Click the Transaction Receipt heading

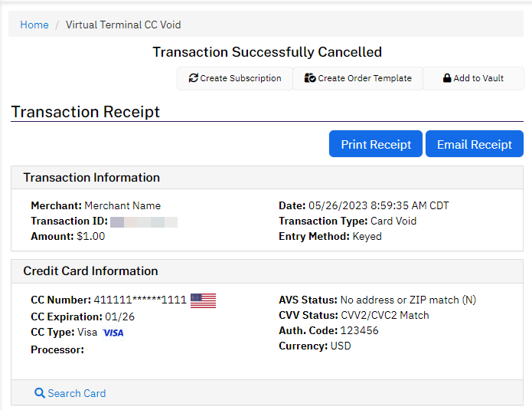[x=86, y=112]
